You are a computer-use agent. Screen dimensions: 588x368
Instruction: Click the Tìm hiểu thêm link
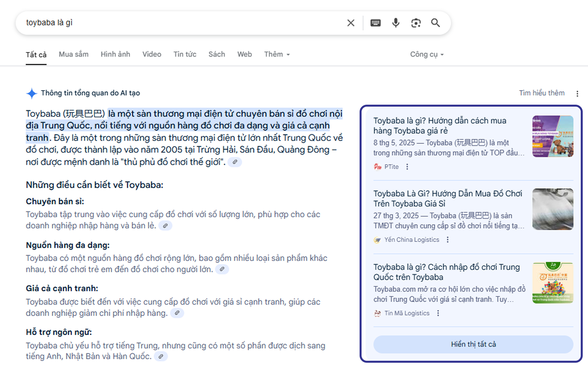542,93
